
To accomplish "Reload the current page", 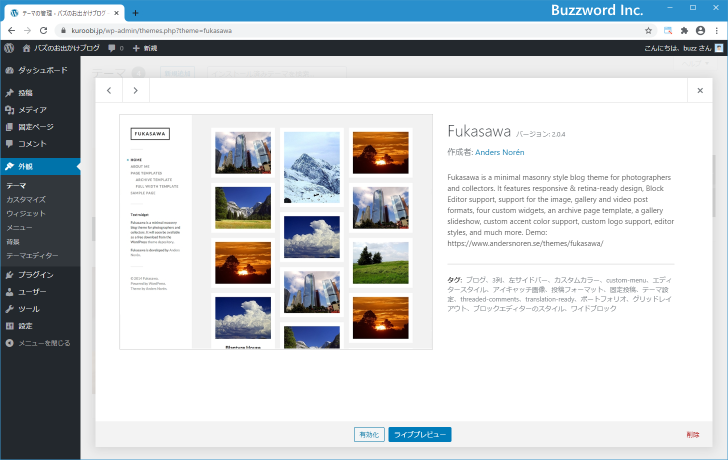I will pyautogui.click(x=43, y=31).
